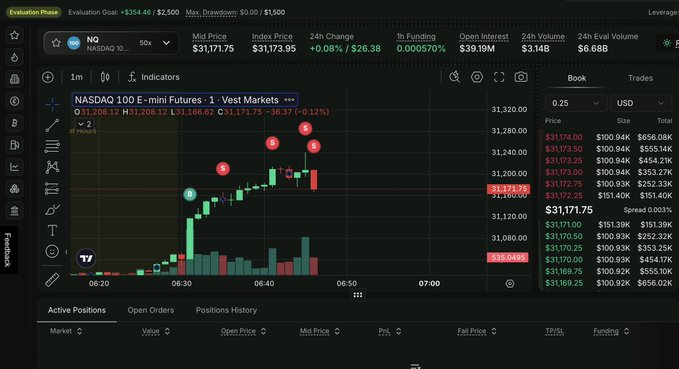Select the Text annotation tool
Viewport: 679px width, 369px height.
52,230
